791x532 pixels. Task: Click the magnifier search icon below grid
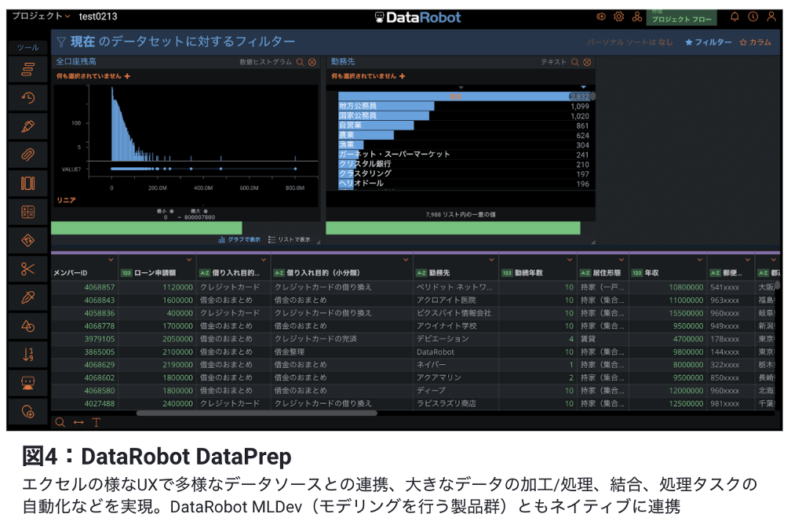click(x=60, y=423)
